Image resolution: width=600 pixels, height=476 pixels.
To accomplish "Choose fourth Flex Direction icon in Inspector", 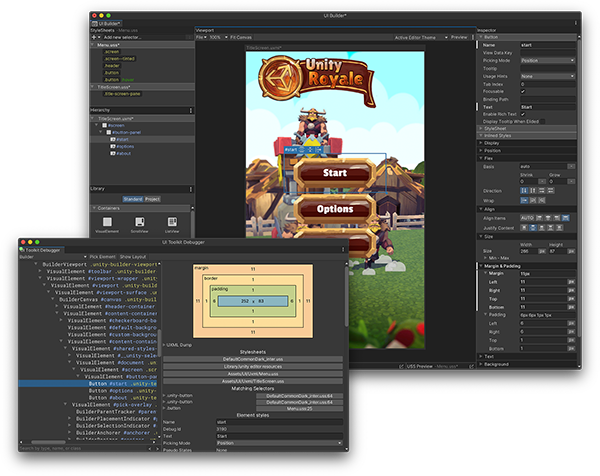I will [550, 191].
